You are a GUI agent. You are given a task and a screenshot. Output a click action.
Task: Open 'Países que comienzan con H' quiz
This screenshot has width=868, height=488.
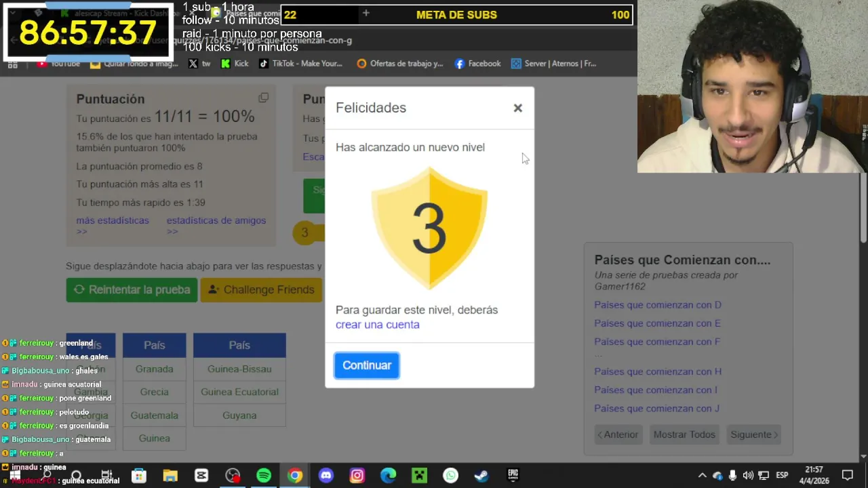(658, 371)
